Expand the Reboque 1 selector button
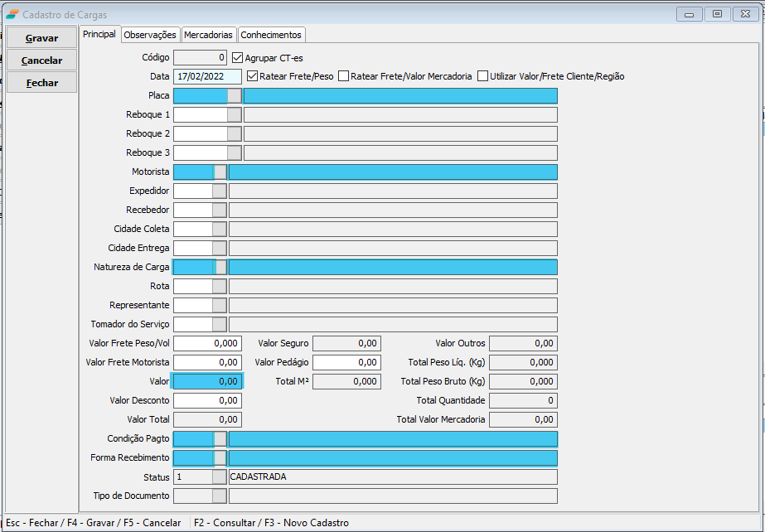Image resolution: width=765 pixels, height=532 pixels. point(235,115)
